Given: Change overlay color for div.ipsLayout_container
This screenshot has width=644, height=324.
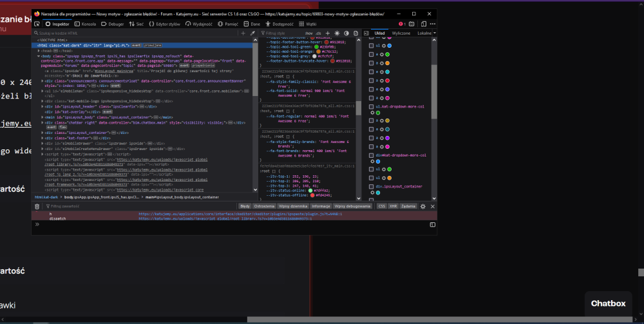Looking at the screenshot, I should click(378, 193).
